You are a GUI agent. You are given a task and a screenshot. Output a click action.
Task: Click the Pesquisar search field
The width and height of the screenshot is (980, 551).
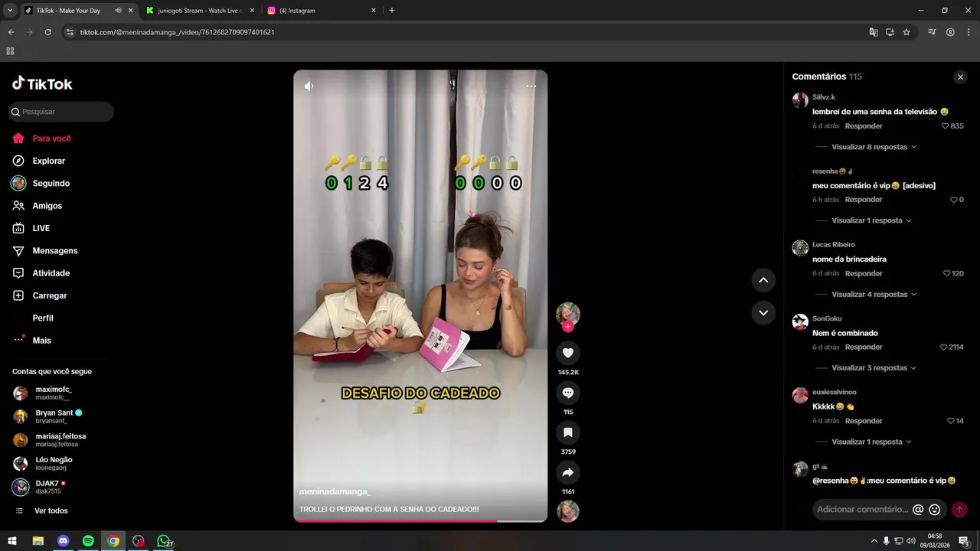coord(61,112)
